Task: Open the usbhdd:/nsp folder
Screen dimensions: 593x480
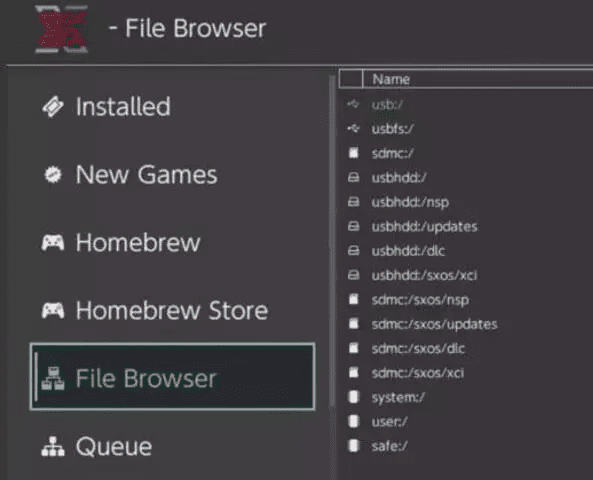Action: pyautogui.click(x=410, y=202)
